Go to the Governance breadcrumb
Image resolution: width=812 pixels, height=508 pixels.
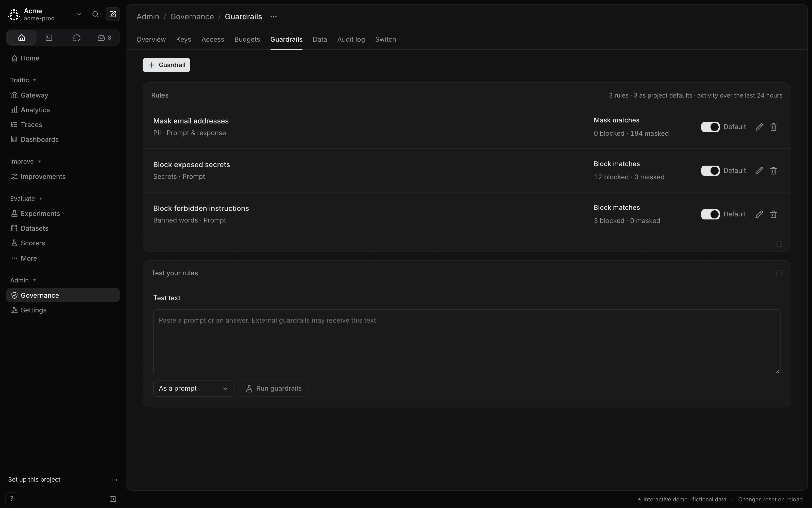click(x=192, y=17)
